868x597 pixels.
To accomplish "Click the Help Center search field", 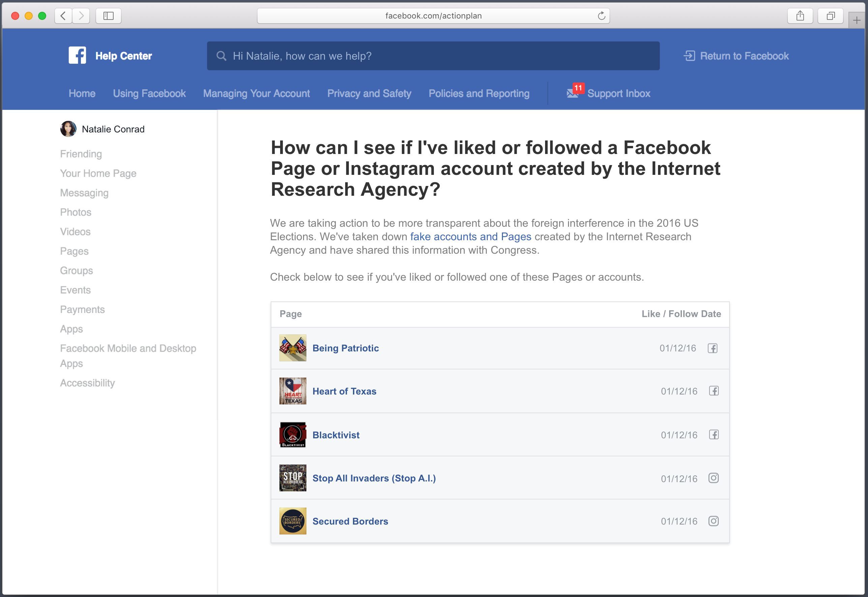I will click(x=433, y=56).
